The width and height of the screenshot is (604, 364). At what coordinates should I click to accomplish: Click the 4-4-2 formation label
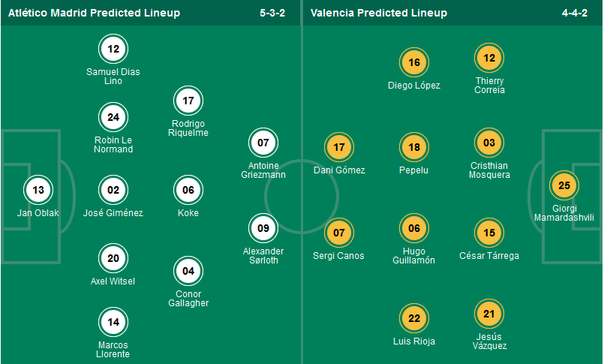(x=574, y=13)
